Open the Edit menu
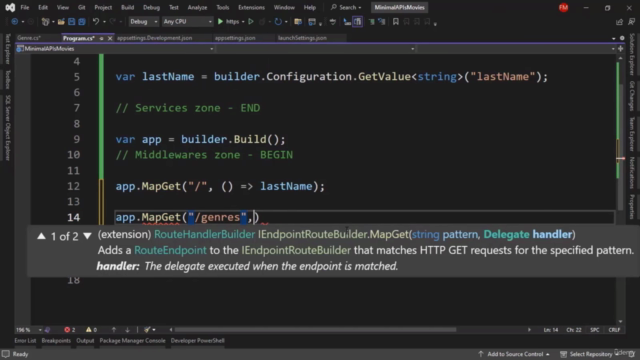 tap(43, 7)
